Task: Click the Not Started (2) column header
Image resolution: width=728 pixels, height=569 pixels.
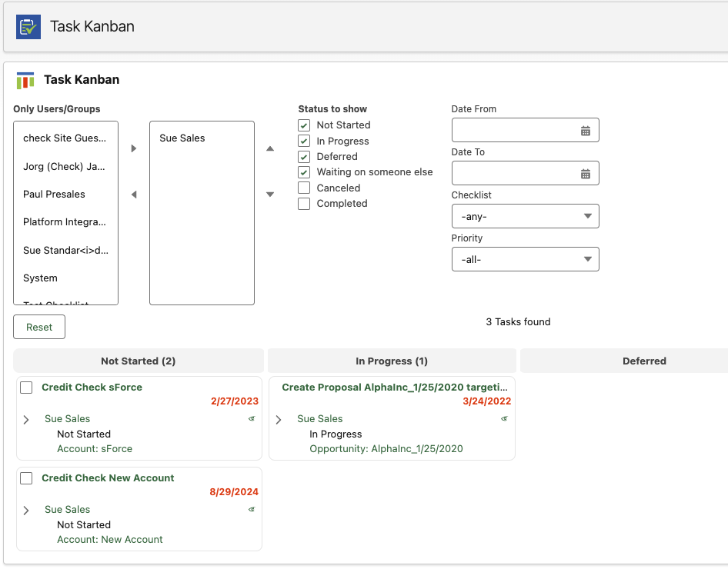Action: (x=139, y=361)
